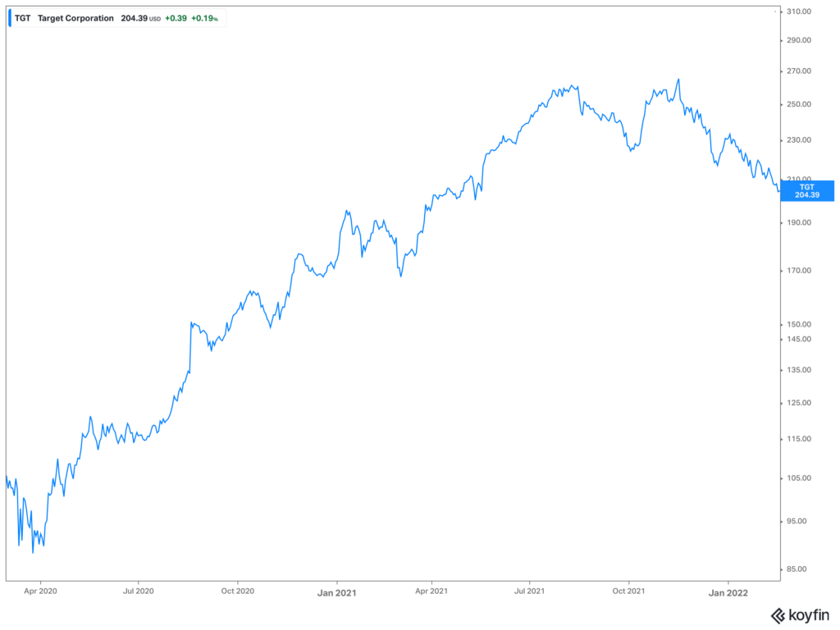Click the Oct 2020 date label

click(236, 590)
